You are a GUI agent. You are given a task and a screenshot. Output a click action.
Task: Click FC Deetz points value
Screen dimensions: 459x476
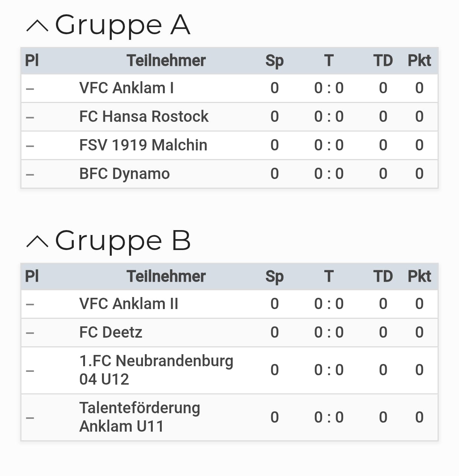click(419, 332)
